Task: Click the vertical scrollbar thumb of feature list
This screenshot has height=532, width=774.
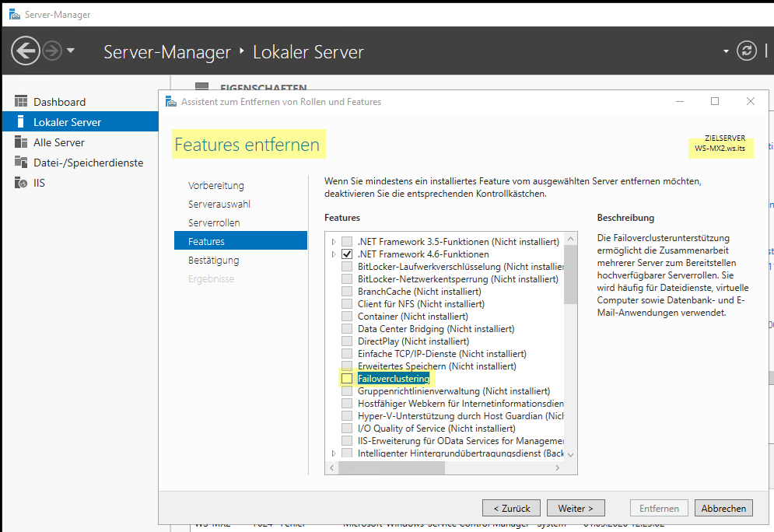Action: point(571,275)
